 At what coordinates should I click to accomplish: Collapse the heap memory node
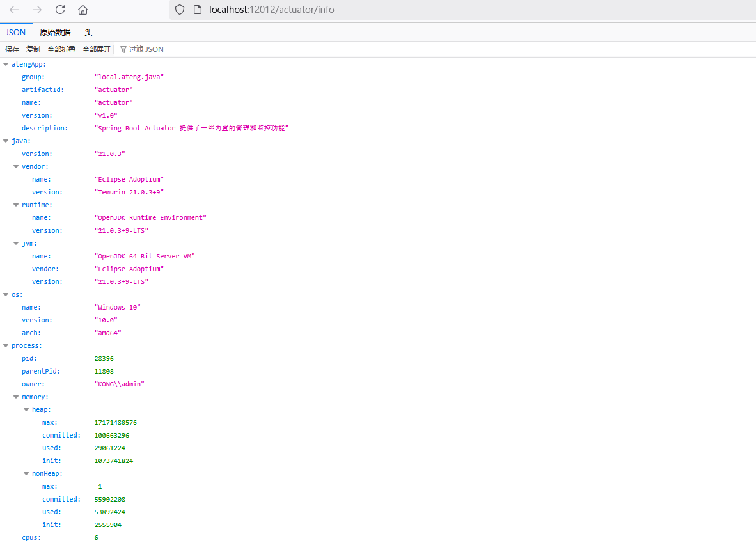pyautogui.click(x=26, y=409)
